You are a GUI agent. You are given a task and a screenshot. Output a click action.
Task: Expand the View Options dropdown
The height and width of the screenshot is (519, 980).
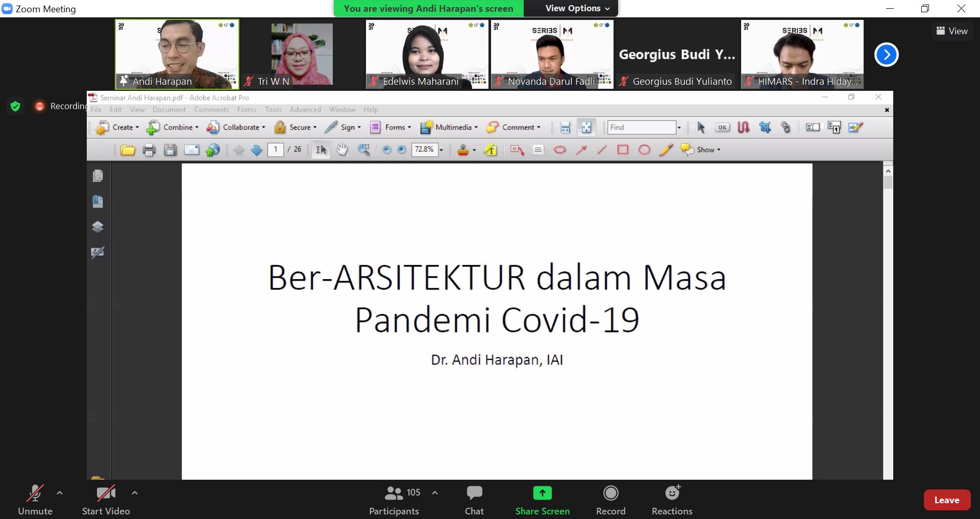[577, 8]
